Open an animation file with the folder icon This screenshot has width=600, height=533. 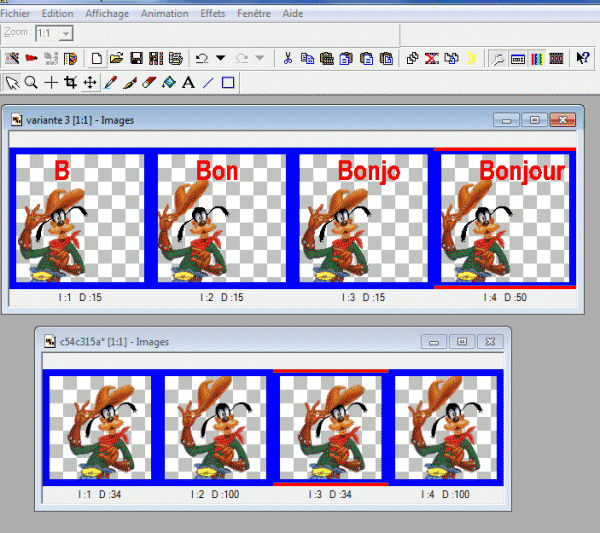pyautogui.click(x=116, y=59)
